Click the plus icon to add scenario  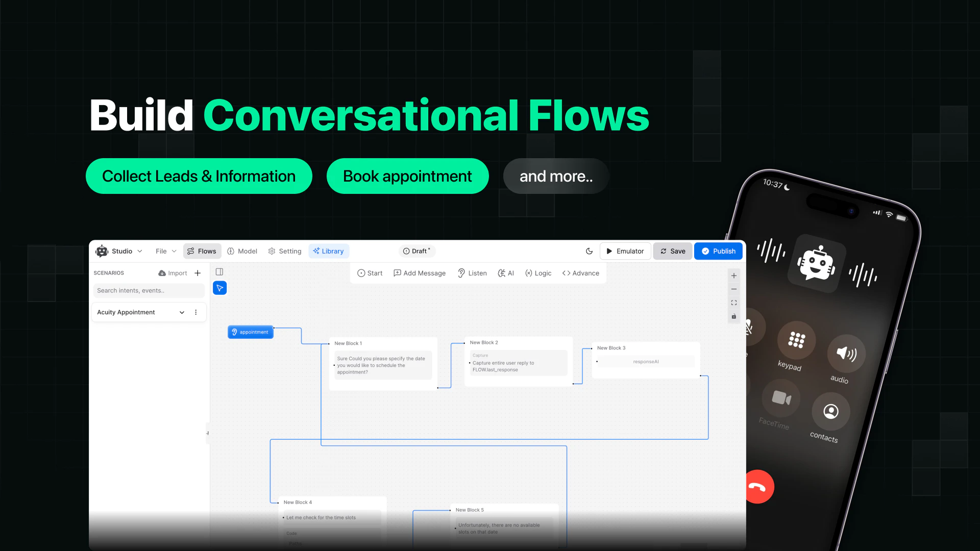(198, 273)
